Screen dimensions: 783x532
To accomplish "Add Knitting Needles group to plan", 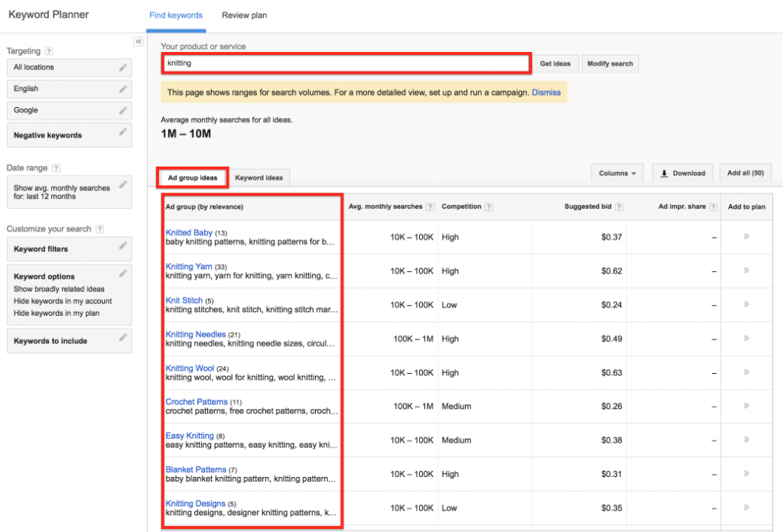I will (x=746, y=338).
